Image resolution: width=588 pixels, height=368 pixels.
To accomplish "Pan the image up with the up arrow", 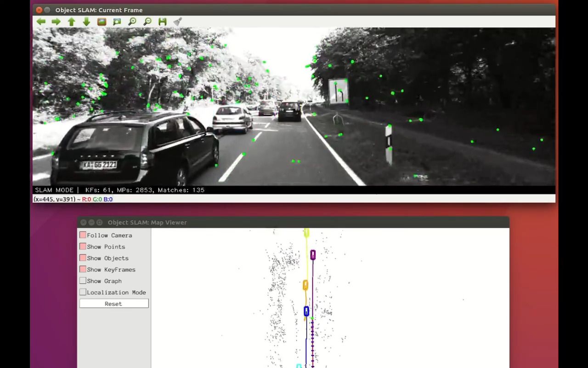I will pos(71,22).
